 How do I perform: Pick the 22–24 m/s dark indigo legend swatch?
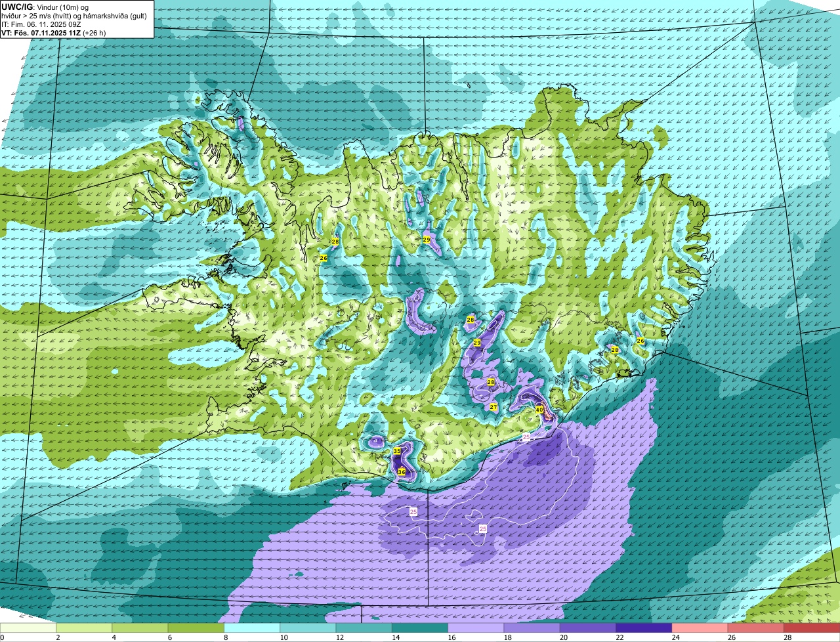coord(644,628)
